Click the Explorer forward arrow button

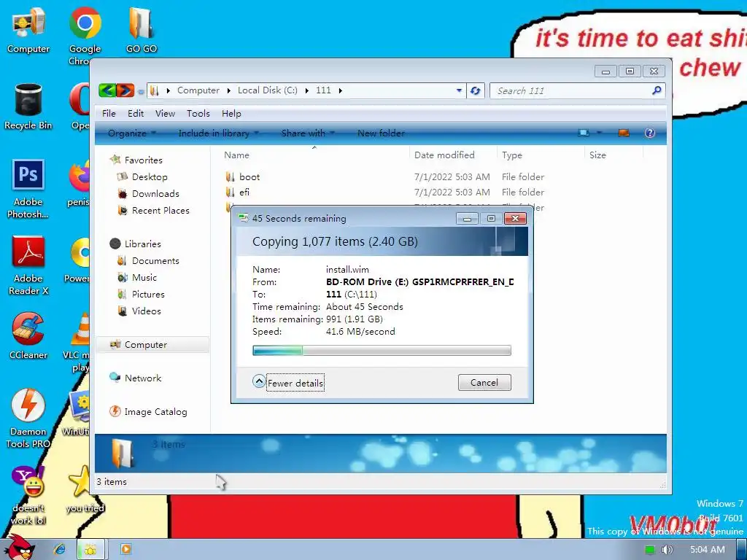(x=125, y=90)
